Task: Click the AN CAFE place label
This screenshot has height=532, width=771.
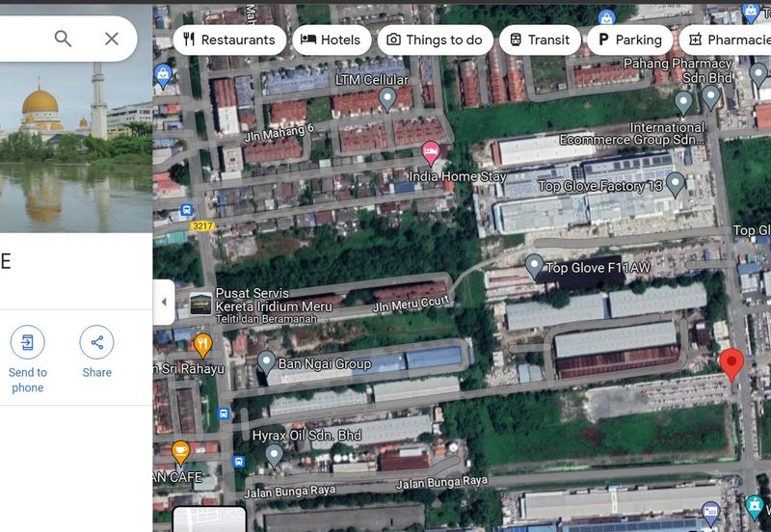Action: pyautogui.click(x=177, y=477)
